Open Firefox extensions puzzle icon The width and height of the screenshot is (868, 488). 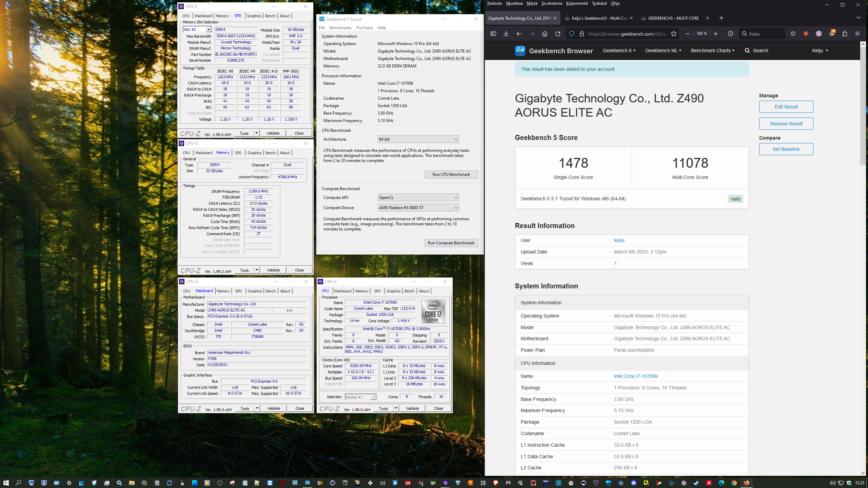point(845,34)
